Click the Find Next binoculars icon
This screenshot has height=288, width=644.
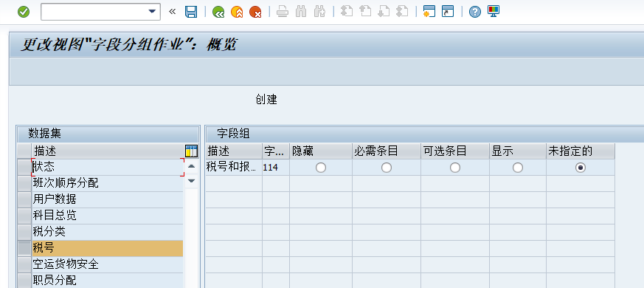pyautogui.click(x=319, y=12)
